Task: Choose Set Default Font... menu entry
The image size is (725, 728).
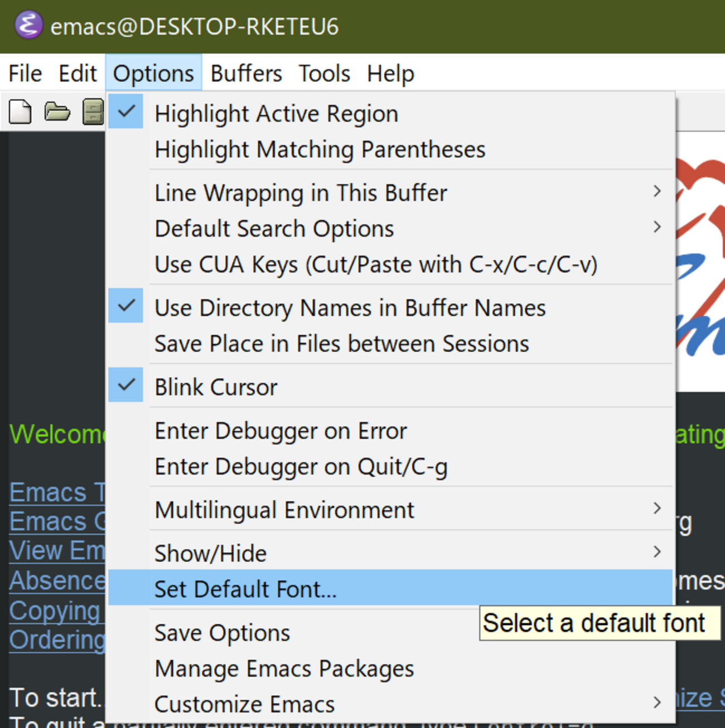Action: 390,589
